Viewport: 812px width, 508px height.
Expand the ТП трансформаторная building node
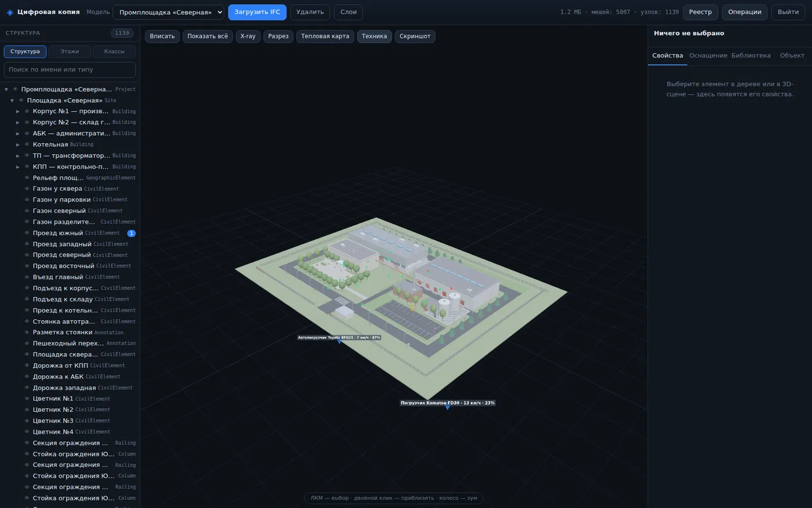click(x=18, y=156)
